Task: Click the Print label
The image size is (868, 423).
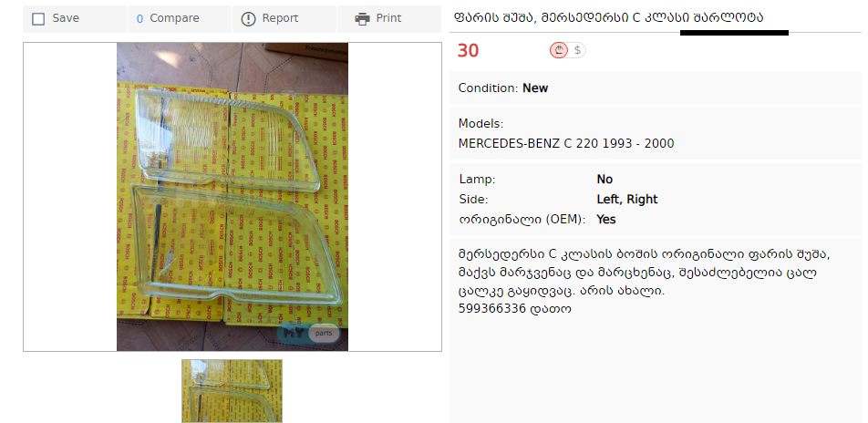Action: pyautogui.click(x=388, y=18)
